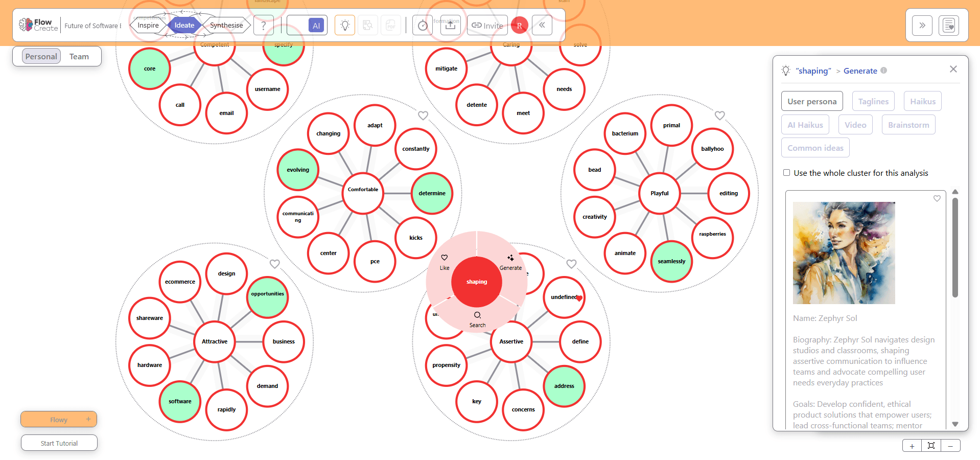The height and width of the screenshot is (460, 980).
Task: Click Search in the shaping radial menu
Action: tap(477, 319)
